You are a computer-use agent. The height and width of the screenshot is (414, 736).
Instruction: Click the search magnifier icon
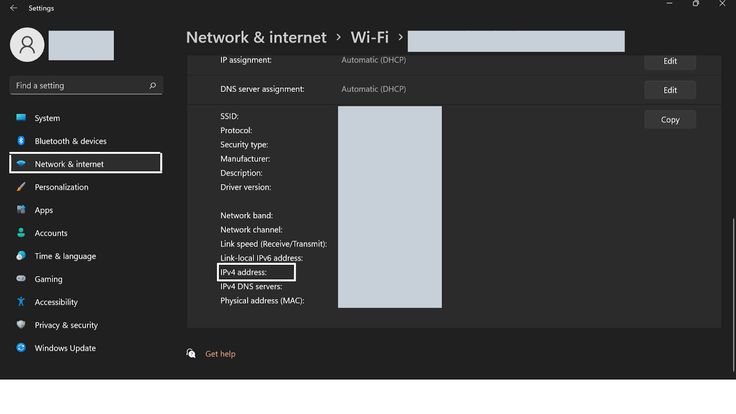pyautogui.click(x=153, y=85)
